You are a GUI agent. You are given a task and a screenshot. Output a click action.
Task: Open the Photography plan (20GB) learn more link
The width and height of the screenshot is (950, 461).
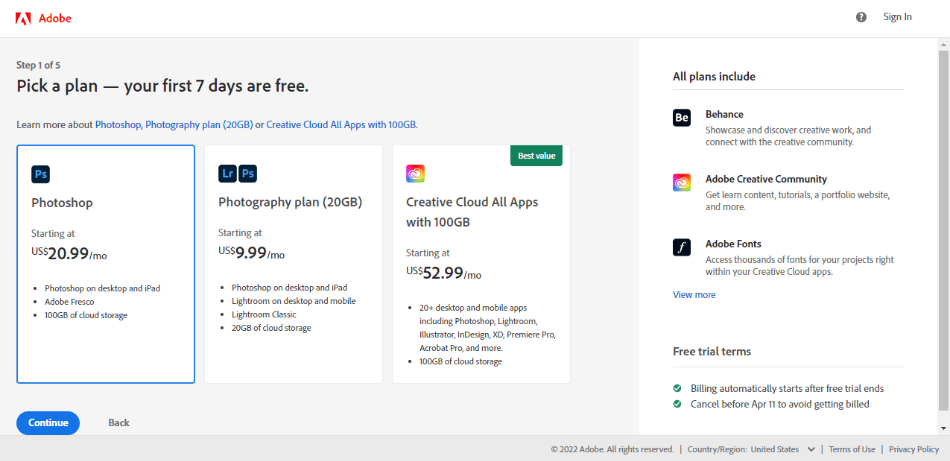tap(199, 125)
